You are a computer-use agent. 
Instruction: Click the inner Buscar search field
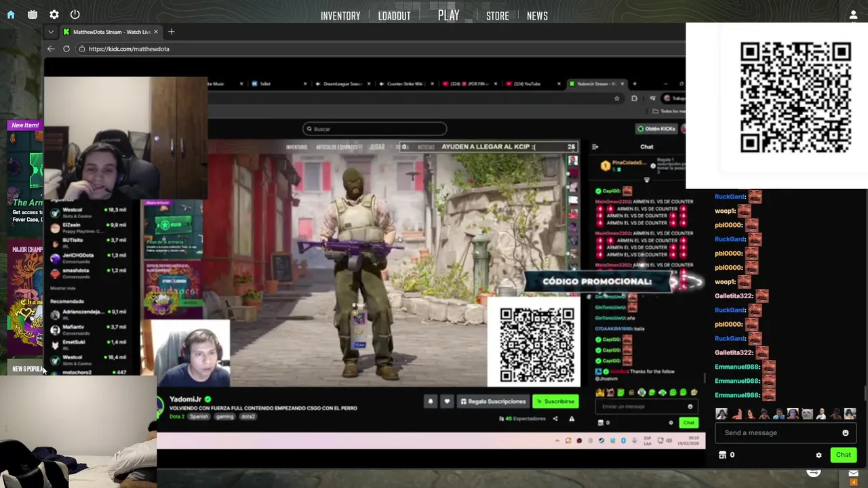click(x=375, y=129)
